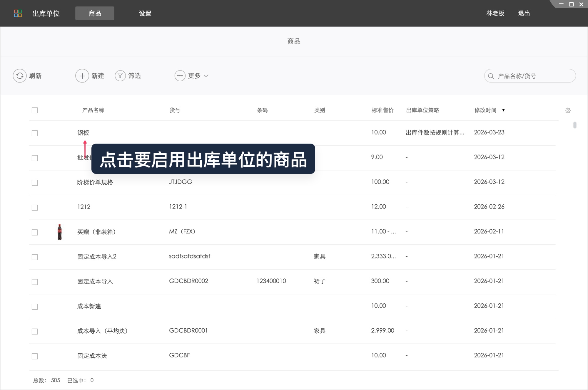The height and width of the screenshot is (390, 588).
Task: Select the plus icon to create new product
Action: pyautogui.click(x=82, y=76)
